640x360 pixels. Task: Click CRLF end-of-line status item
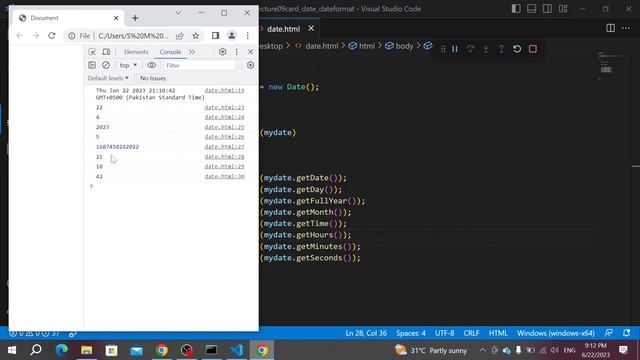pyautogui.click(x=471, y=333)
